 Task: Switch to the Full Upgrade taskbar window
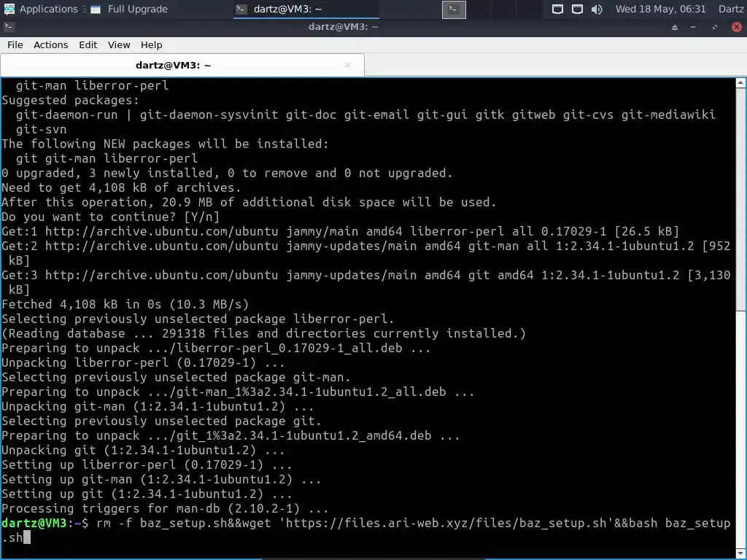pyautogui.click(x=130, y=9)
